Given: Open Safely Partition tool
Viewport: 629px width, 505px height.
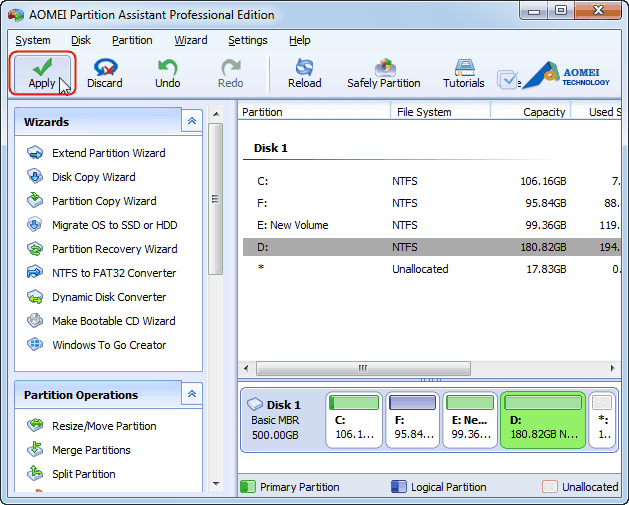Looking at the screenshot, I should (x=383, y=73).
